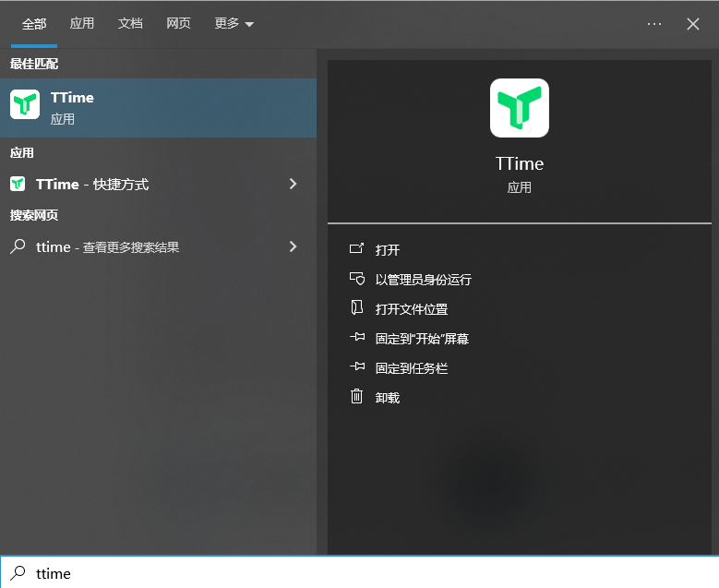Close the search panel with X

click(x=693, y=24)
